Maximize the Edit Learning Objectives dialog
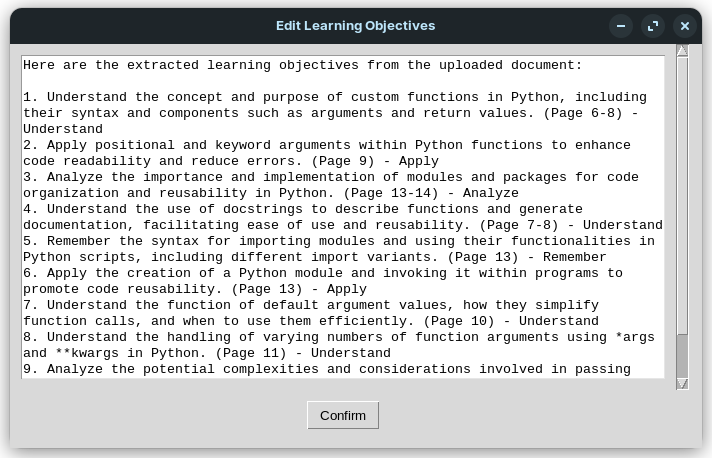 [x=653, y=26]
